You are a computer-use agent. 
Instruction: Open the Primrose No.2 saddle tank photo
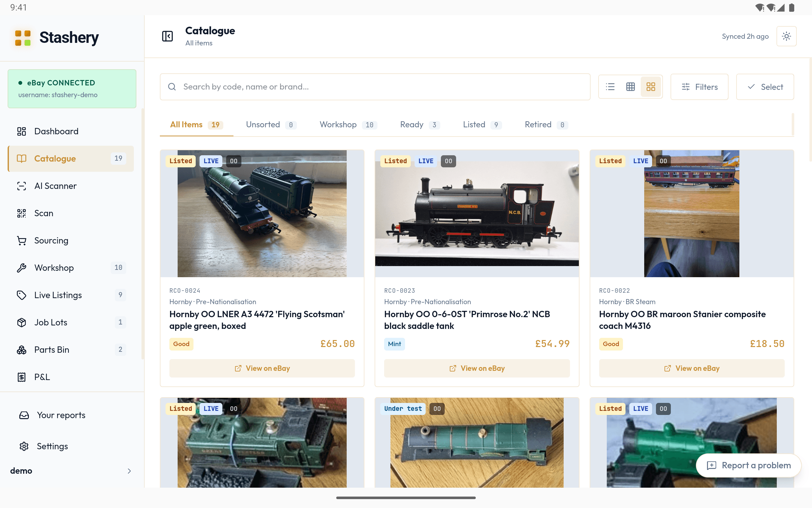coord(477,214)
